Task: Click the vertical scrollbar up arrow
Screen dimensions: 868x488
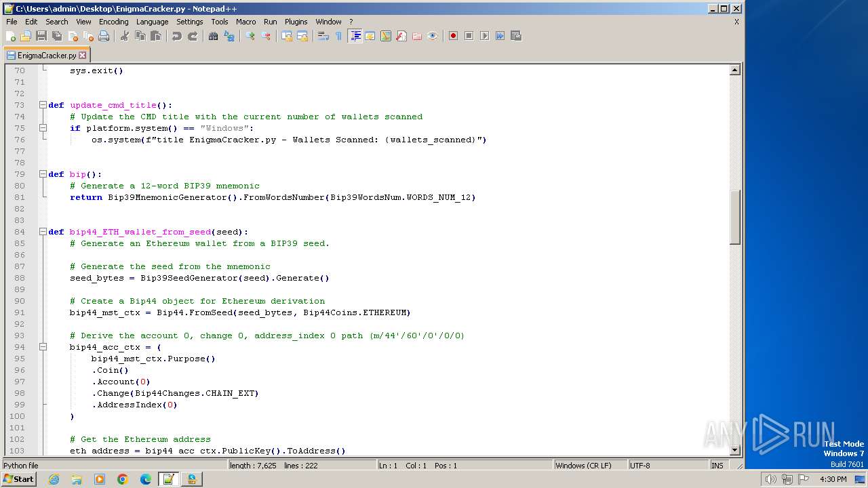Action: tap(734, 70)
